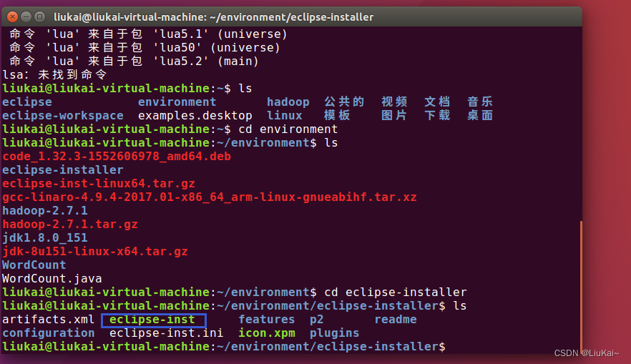Click '视频' folder name
631x364 pixels.
[x=394, y=102]
